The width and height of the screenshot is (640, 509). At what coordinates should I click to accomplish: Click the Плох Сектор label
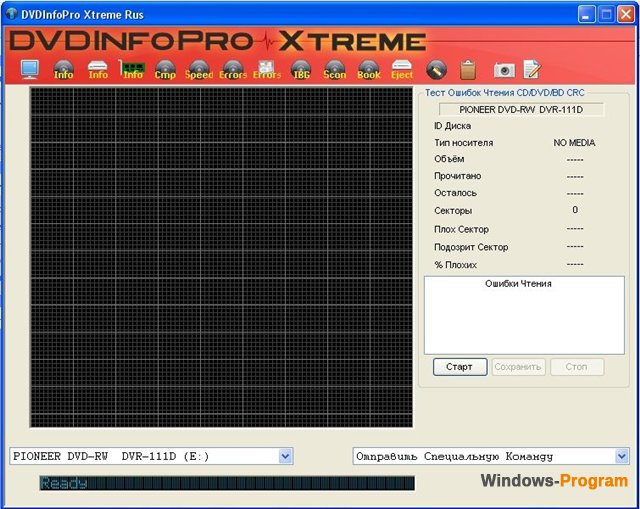tap(461, 229)
